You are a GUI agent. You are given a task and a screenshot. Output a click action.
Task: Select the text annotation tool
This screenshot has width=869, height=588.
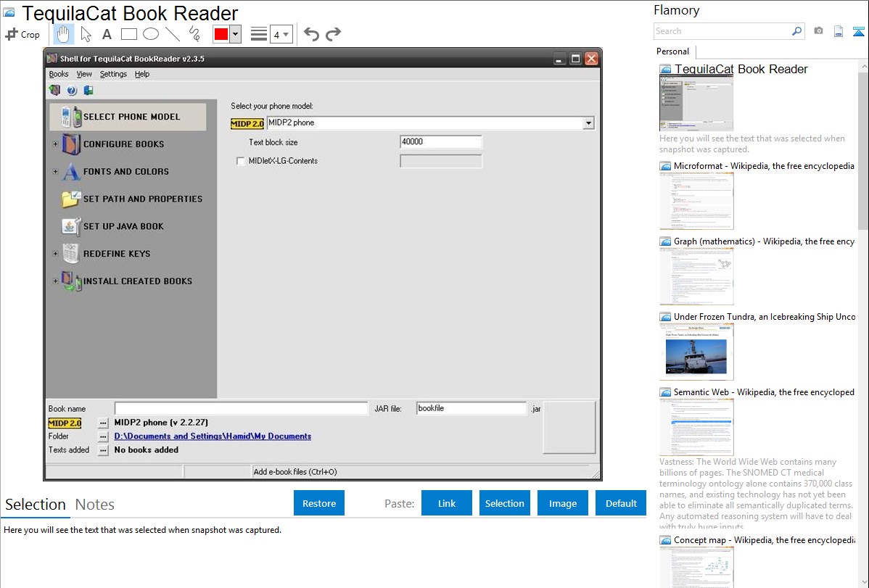click(x=107, y=34)
